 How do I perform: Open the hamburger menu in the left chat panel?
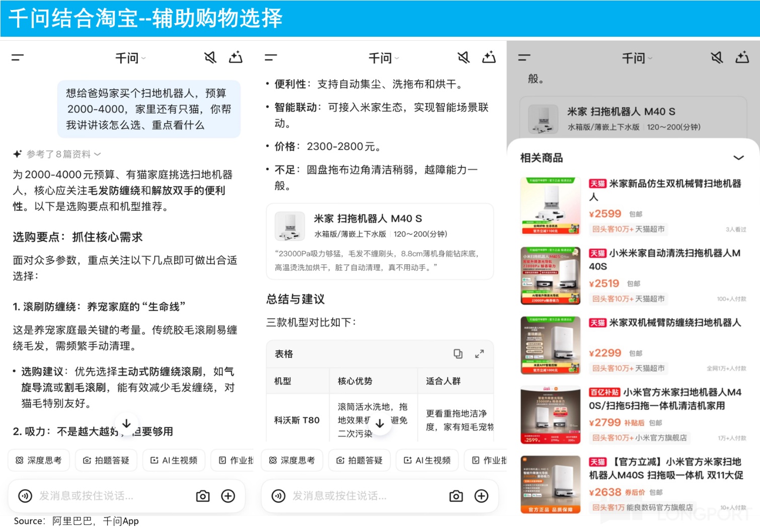(18, 58)
